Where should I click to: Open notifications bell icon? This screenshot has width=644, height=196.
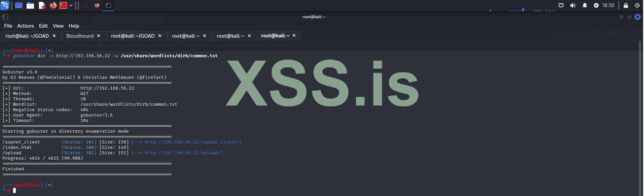point(585,5)
